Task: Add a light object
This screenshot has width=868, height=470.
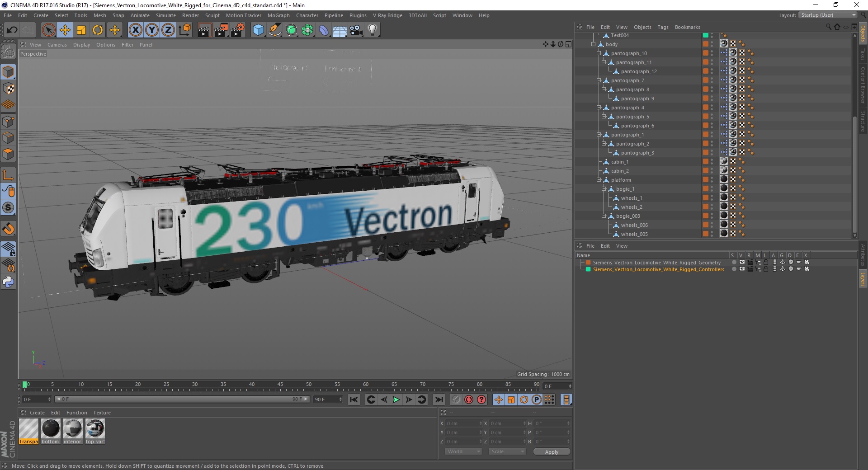Action: 373,30
